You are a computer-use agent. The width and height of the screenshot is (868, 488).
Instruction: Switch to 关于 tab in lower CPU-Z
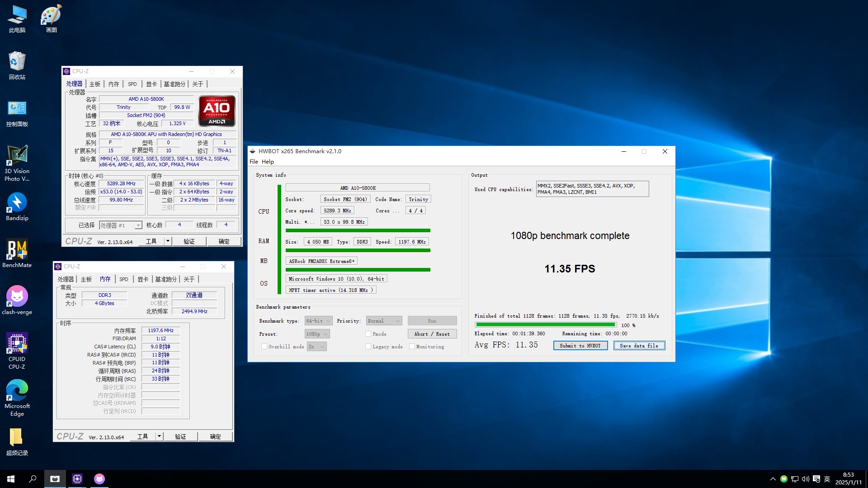[x=189, y=279]
